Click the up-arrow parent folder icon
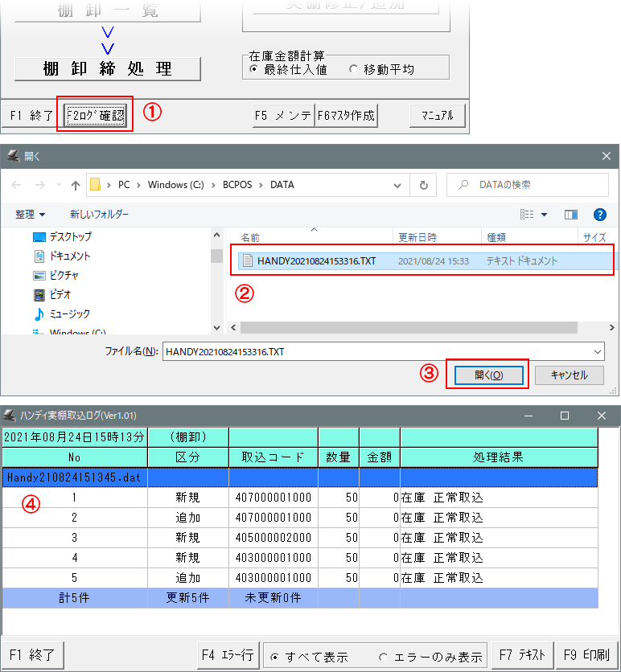Viewport: 621px width, 672px height. click(x=76, y=185)
